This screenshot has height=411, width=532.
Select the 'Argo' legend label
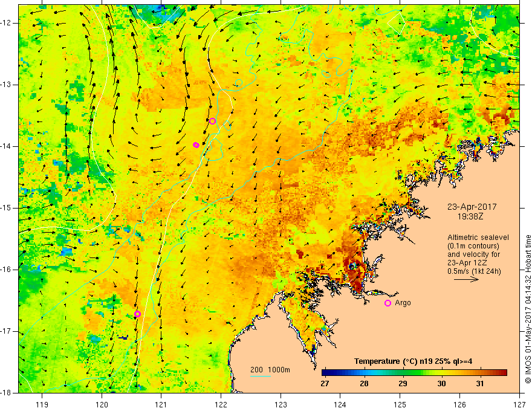tap(403, 303)
